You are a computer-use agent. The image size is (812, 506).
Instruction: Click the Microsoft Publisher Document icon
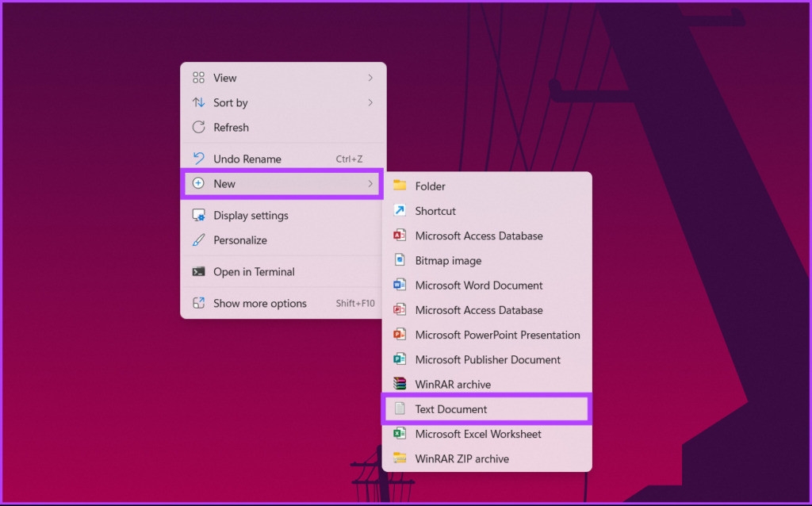click(x=400, y=359)
